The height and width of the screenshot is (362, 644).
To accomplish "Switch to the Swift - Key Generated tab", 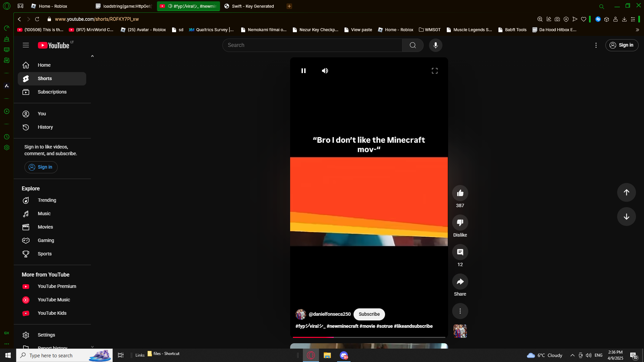I will [x=252, y=6].
